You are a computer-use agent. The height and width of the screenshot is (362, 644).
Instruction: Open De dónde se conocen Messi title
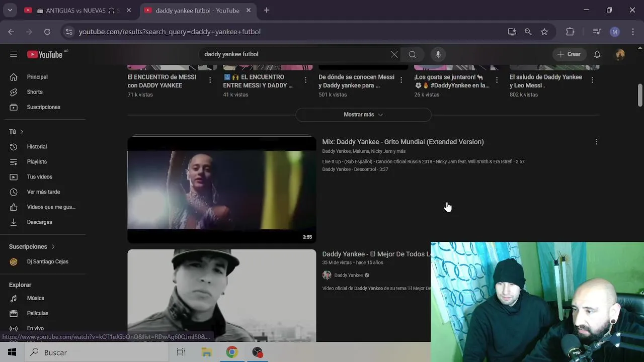point(356,81)
